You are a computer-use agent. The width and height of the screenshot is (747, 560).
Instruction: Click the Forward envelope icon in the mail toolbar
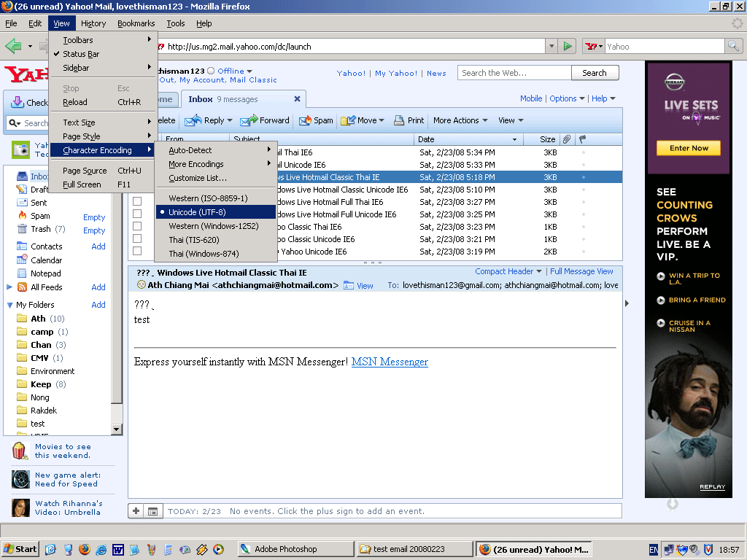249,120
